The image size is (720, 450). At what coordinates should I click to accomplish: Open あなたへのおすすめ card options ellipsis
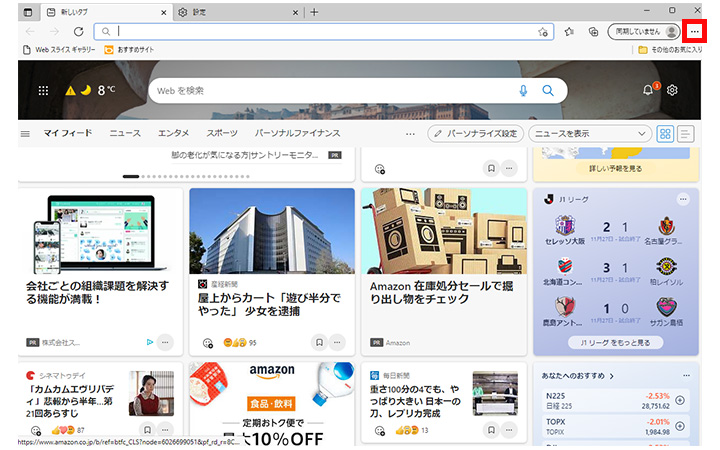tap(686, 376)
